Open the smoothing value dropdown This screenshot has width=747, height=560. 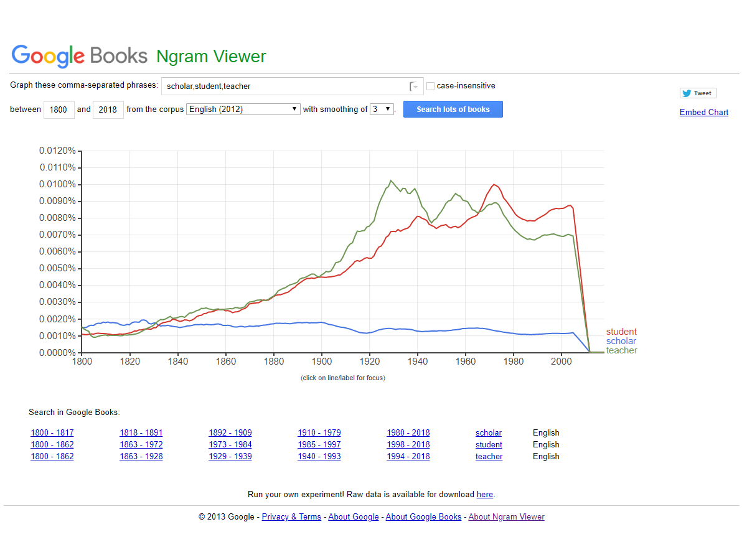click(382, 109)
